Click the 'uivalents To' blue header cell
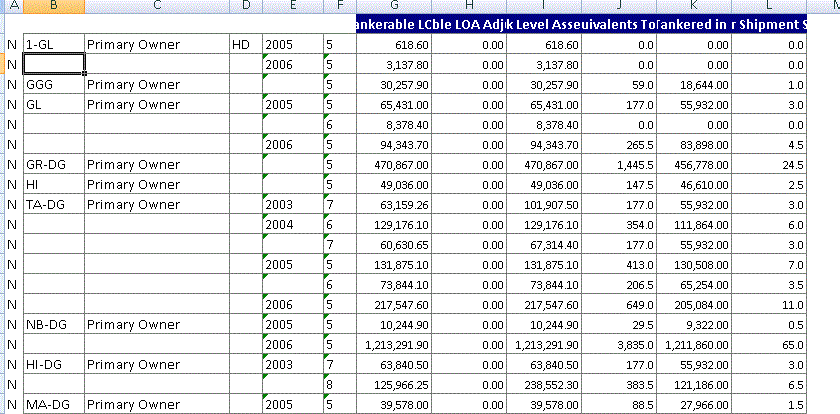The image size is (840, 414). click(x=619, y=24)
